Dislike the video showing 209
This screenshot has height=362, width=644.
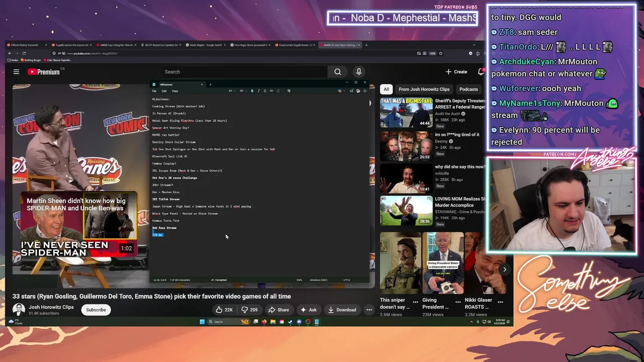point(250,310)
